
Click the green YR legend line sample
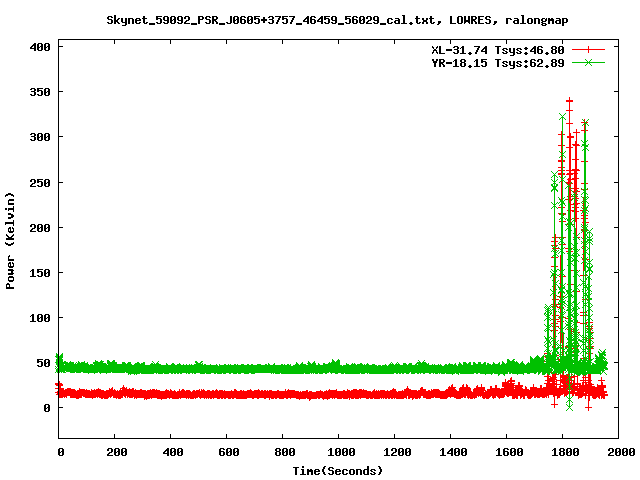click(588, 62)
